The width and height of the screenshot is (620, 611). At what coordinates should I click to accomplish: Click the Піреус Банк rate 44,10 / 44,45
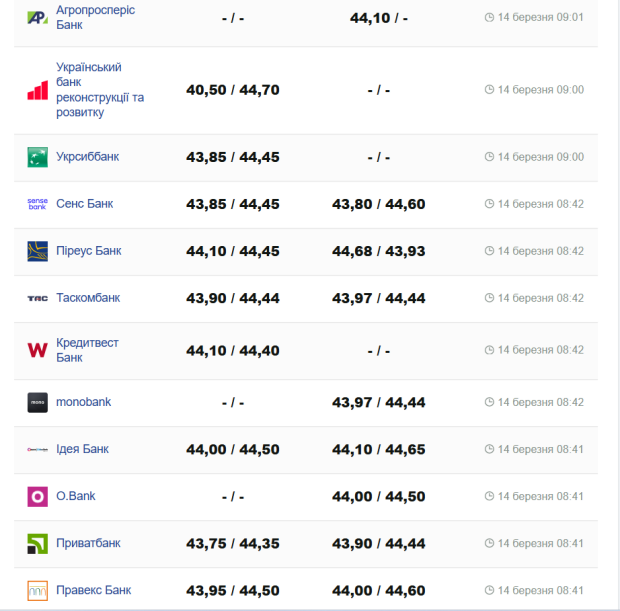[x=232, y=251]
